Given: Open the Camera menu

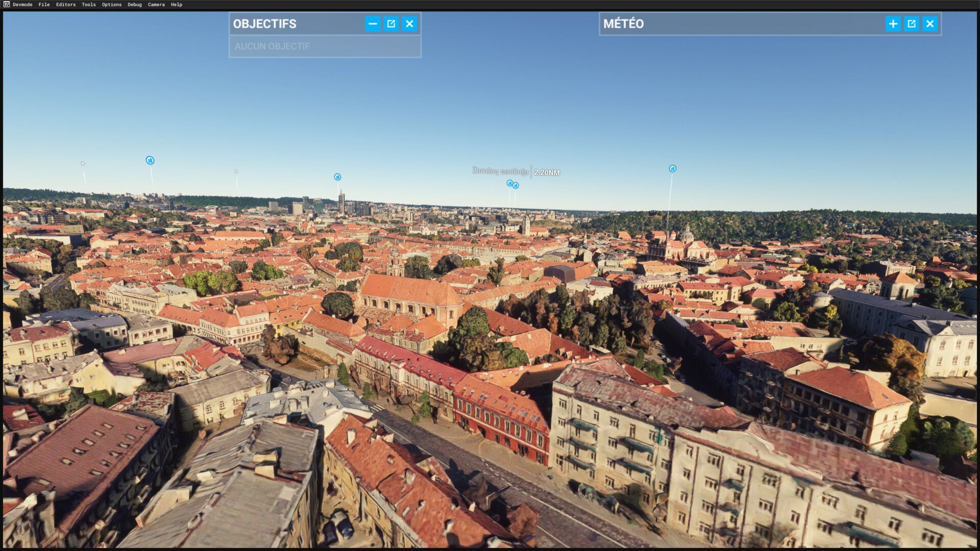Looking at the screenshot, I should [156, 5].
